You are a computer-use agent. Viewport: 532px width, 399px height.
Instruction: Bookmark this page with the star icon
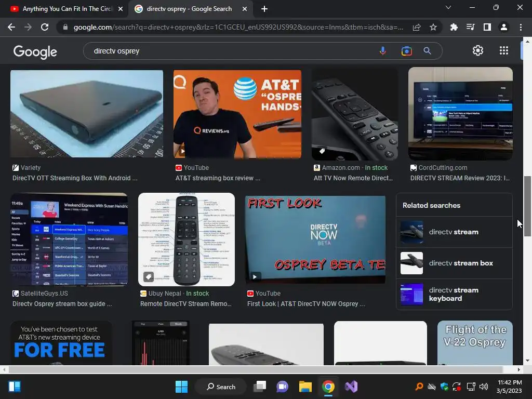point(433,27)
